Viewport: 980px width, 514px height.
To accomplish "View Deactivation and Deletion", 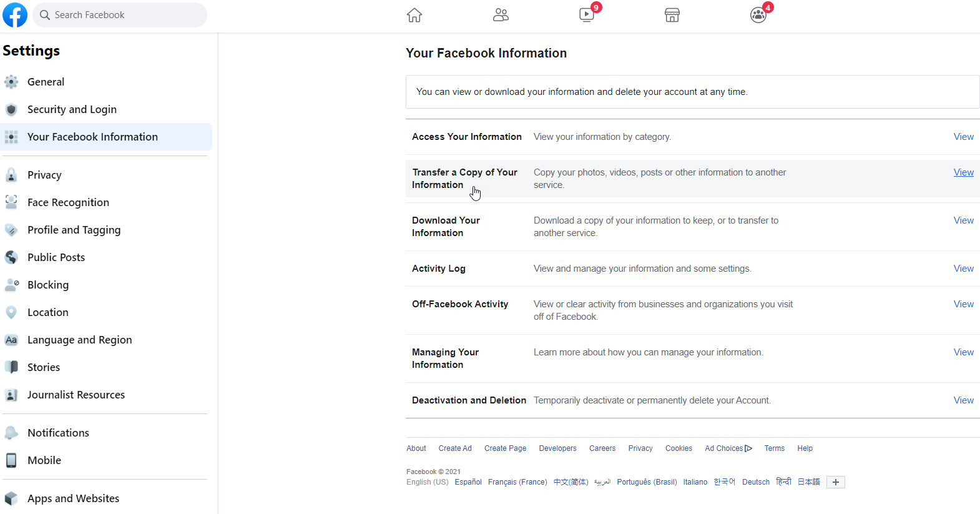I will (964, 400).
